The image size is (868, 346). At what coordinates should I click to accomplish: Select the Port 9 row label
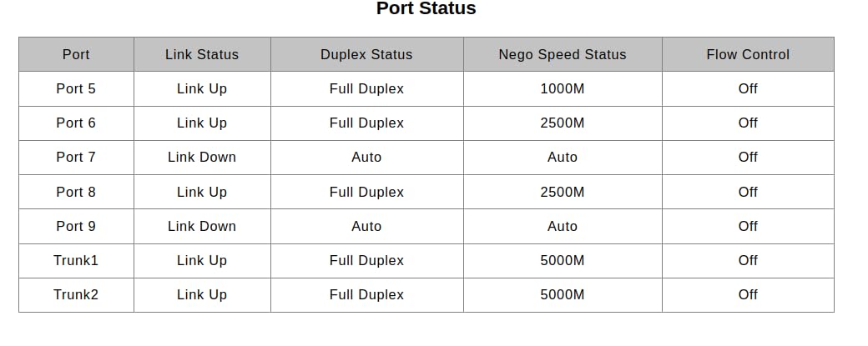[77, 227]
